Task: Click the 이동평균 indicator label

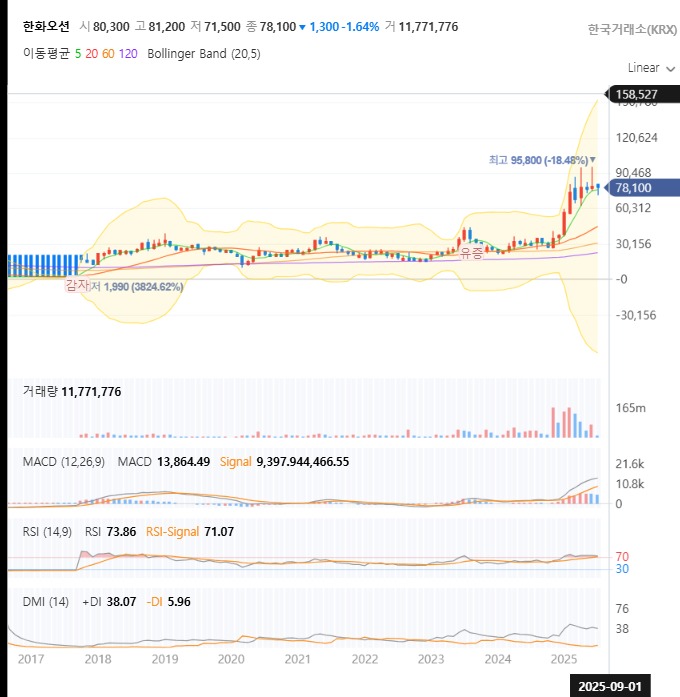Action: point(47,54)
